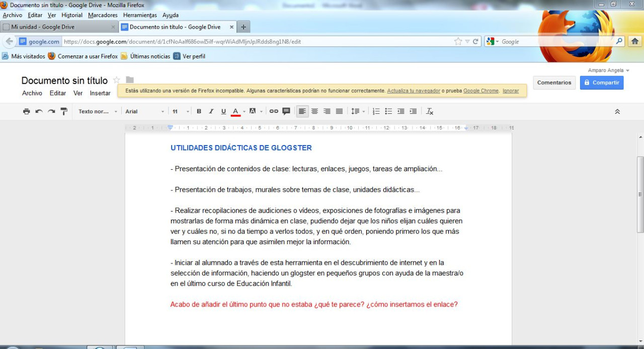Open the text background color picker
This screenshot has width=644, height=349.
tap(253, 111)
